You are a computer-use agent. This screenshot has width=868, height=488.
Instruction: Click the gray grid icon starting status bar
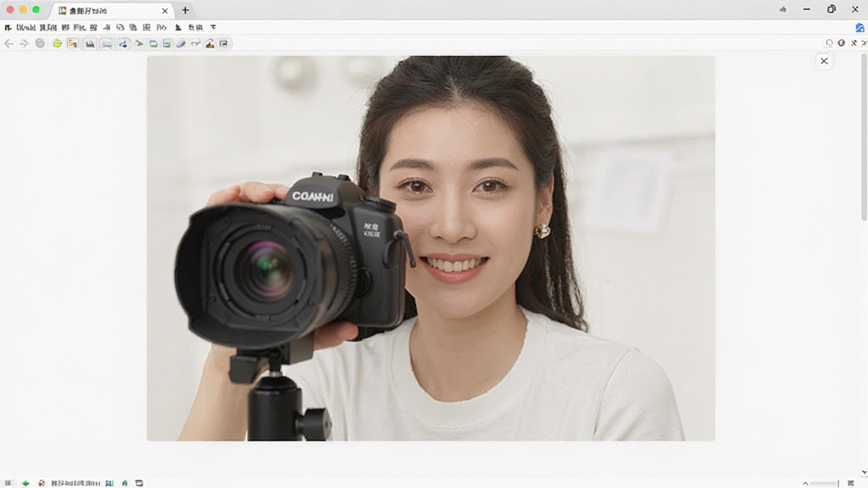click(x=8, y=483)
